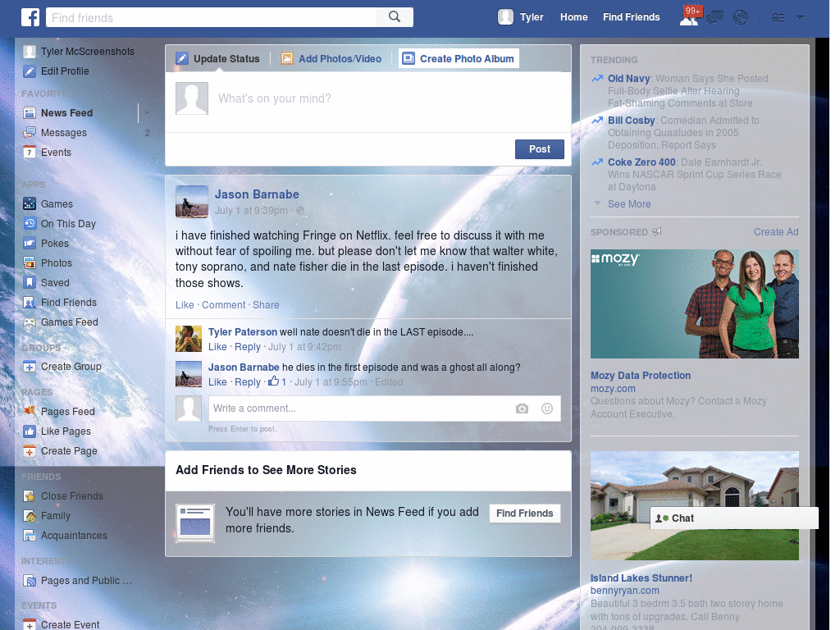
Task: Select the Update Status tab
Action: pos(218,58)
